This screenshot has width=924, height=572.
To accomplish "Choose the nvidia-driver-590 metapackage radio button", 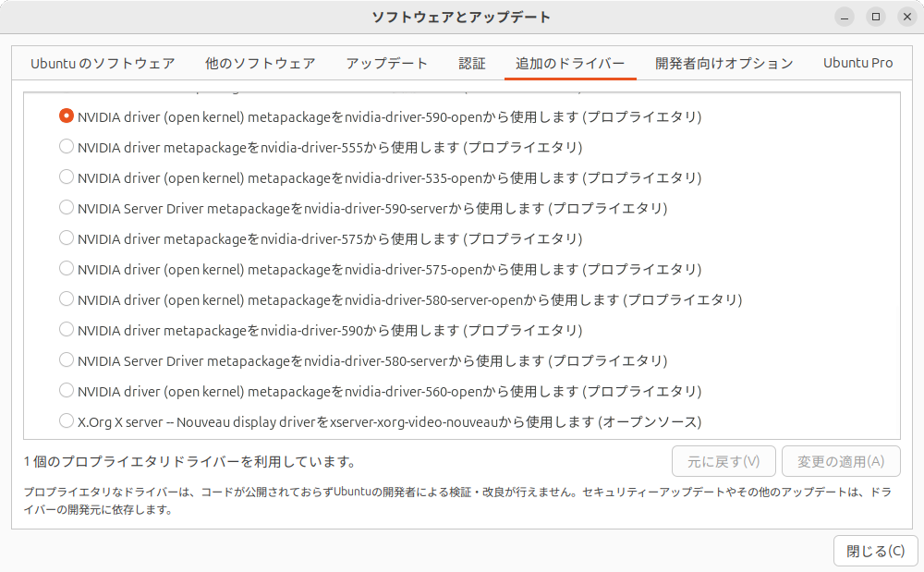I will pyautogui.click(x=67, y=329).
